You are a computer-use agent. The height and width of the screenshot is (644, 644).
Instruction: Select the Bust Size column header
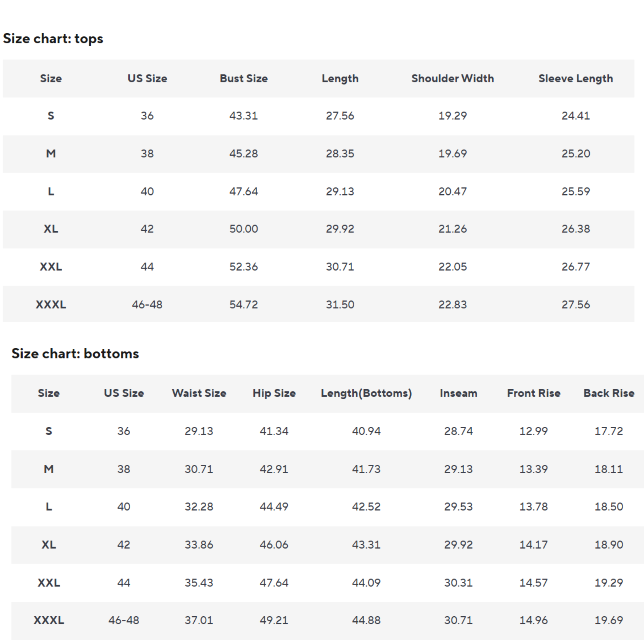click(244, 79)
